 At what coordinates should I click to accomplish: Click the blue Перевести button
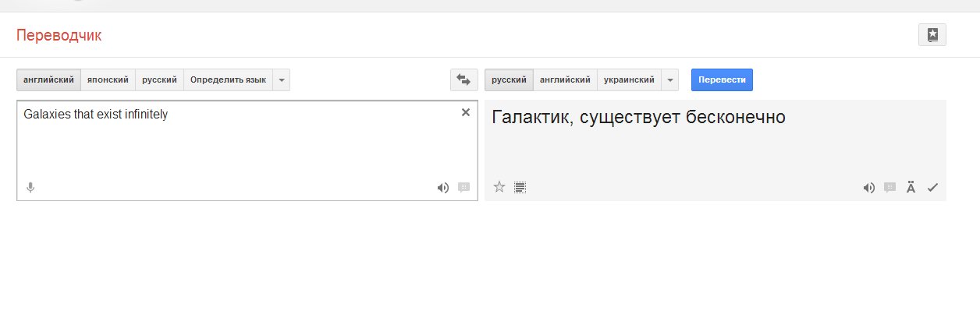(722, 80)
